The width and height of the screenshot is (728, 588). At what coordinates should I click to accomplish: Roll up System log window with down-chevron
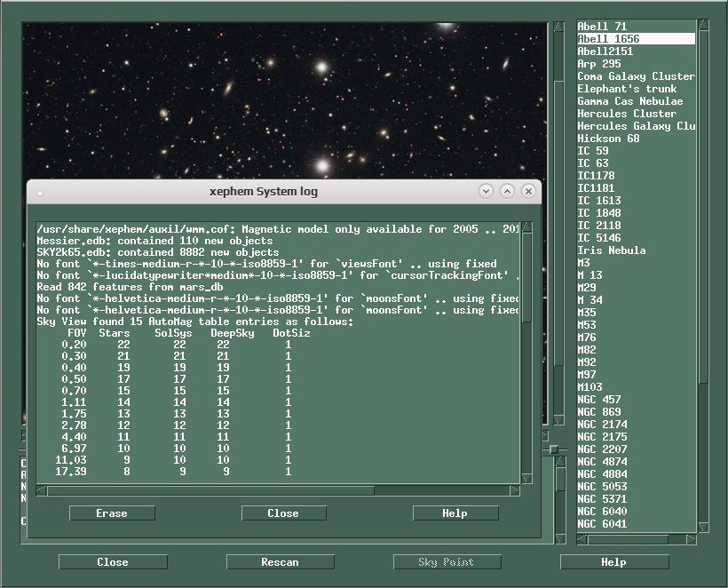(x=487, y=191)
